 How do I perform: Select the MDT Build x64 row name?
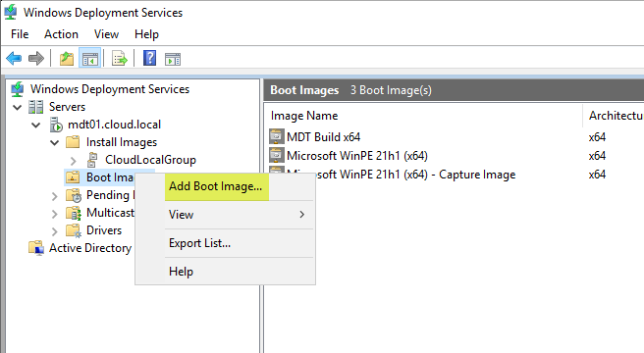pos(323,136)
